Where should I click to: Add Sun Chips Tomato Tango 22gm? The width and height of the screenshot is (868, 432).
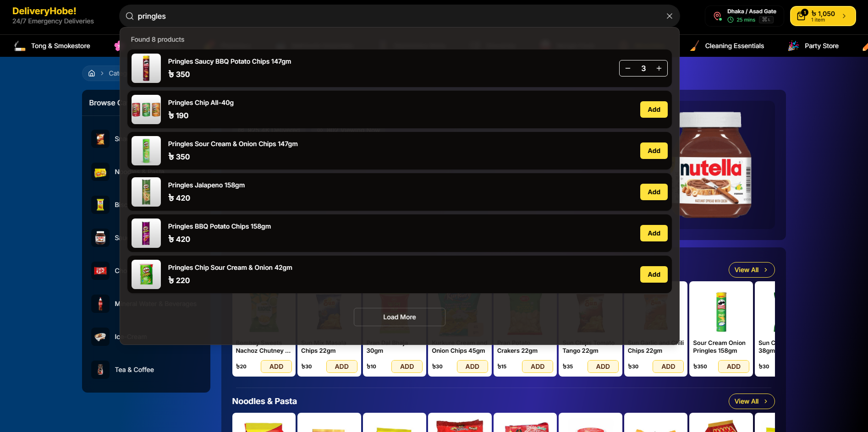click(x=603, y=366)
